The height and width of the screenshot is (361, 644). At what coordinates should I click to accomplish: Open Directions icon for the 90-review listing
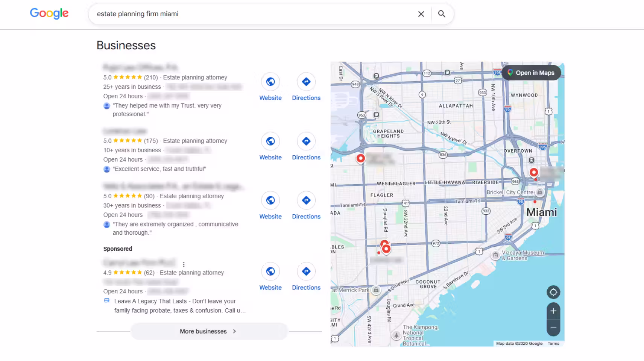[x=306, y=200]
